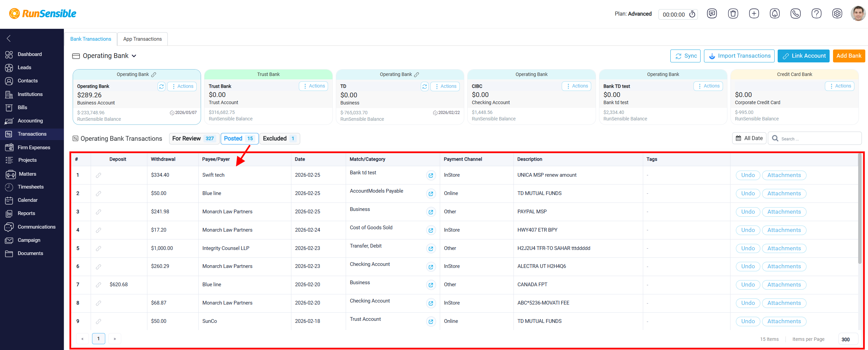This screenshot has width=868, height=350.
Task: Open Actions menu on Trust Bank card
Action: [313, 86]
